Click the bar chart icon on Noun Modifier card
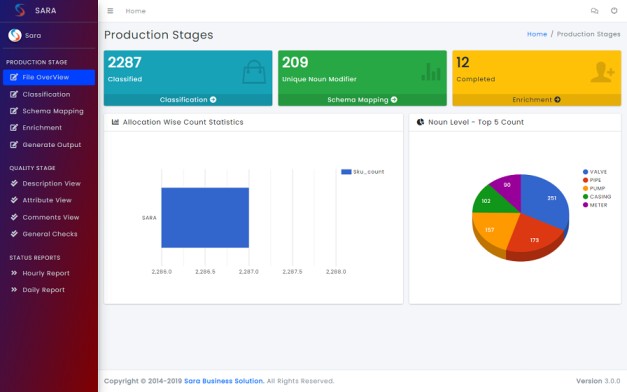Viewport: 627px width, 392px height. coord(431,72)
